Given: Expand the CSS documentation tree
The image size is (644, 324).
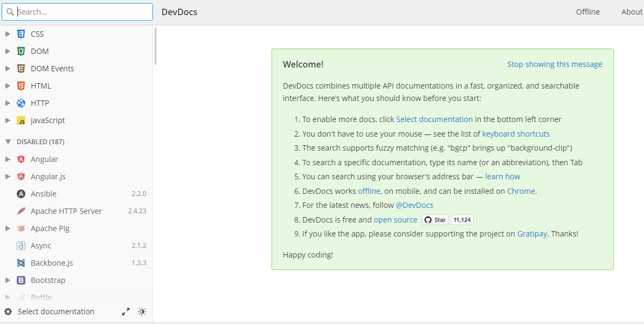Looking at the screenshot, I should 8,34.
